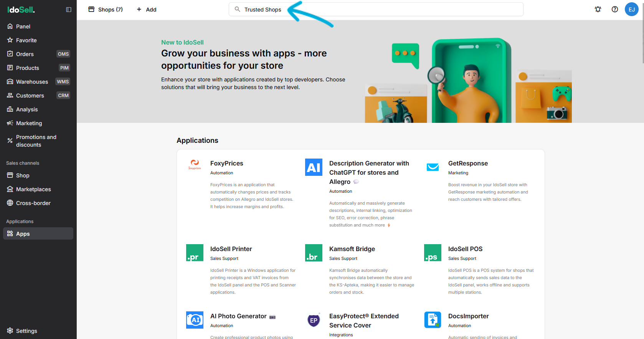
Task: Click the CRM badge next to Customers
Action: [x=63, y=95]
